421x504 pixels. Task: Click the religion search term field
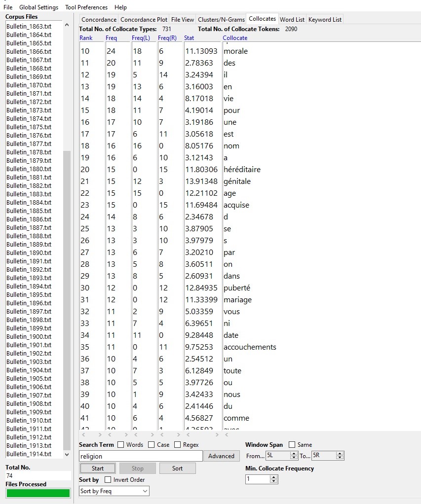[x=141, y=456]
